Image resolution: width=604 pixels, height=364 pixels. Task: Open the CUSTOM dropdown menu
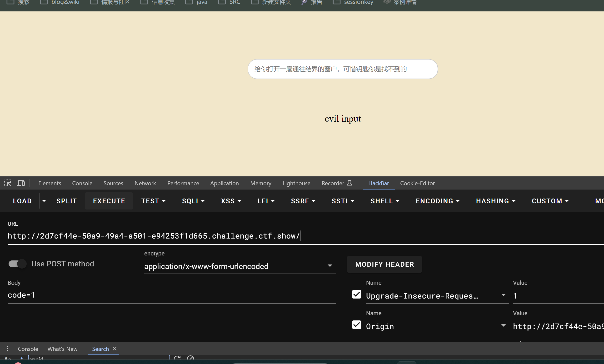pos(550,201)
